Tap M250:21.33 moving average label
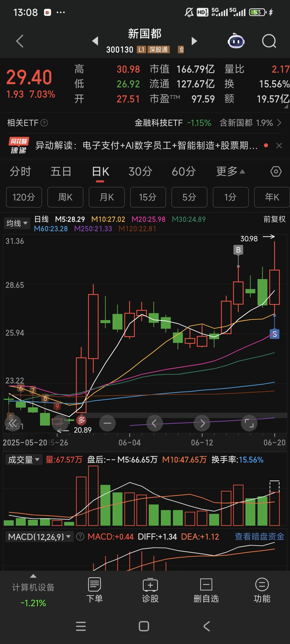This screenshot has width=290, height=644. pos(93,229)
